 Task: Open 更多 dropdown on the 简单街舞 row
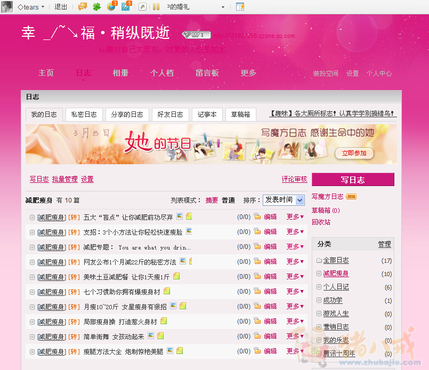pos(295,336)
